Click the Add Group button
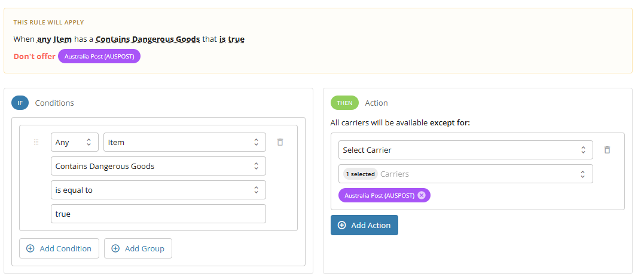Image resolution: width=644 pixels, height=280 pixels. (x=138, y=248)
